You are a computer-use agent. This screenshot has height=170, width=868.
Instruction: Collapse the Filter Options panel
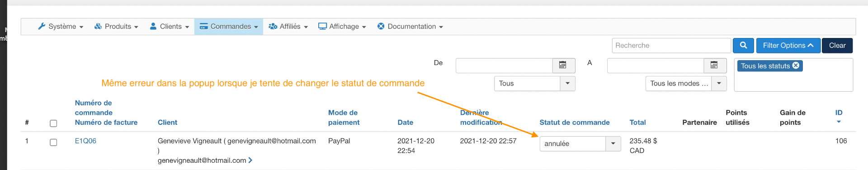[x=788, y=45]
